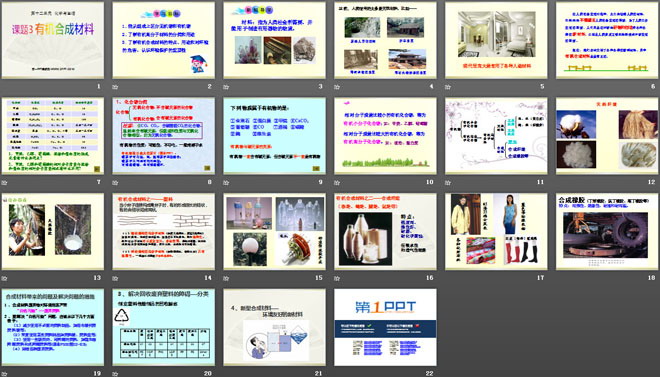Viewport: 660px width, 377px height.
Task: Click animation star icon under slide 20
Action: 115,374
